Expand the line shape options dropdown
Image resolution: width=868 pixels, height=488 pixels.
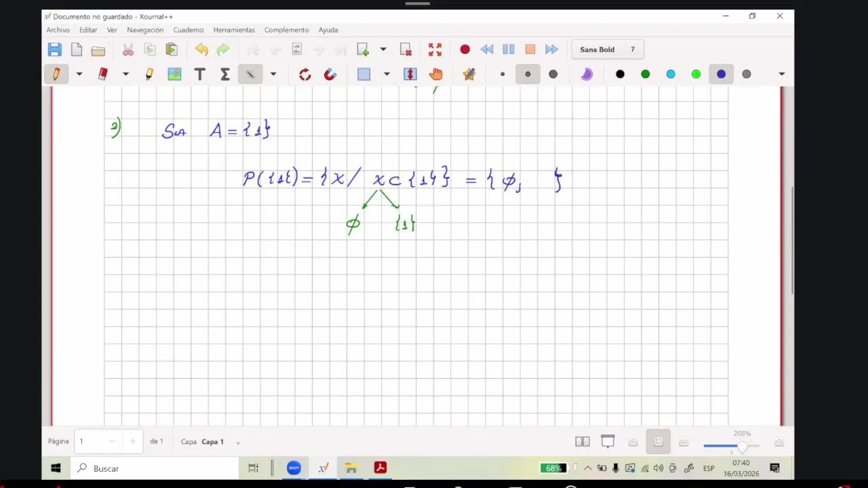[x=273, y=74]
